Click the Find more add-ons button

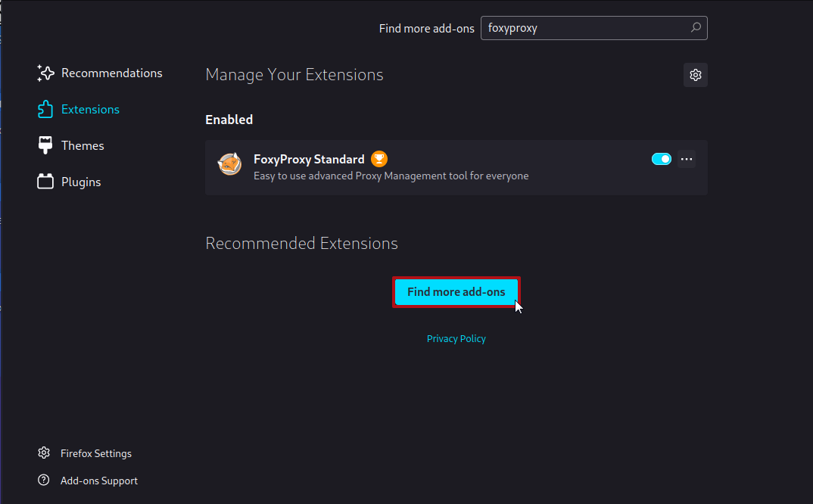(456, 292)
